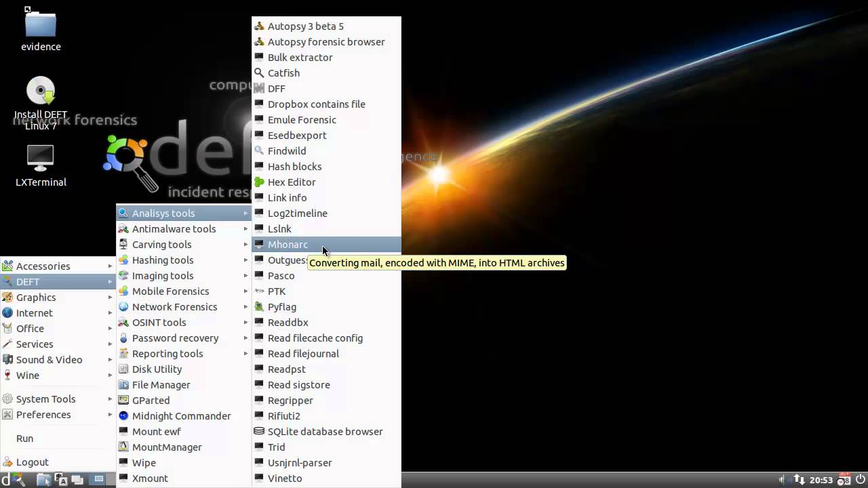Choose the Readpst menu item

click(x=326, y=369)
